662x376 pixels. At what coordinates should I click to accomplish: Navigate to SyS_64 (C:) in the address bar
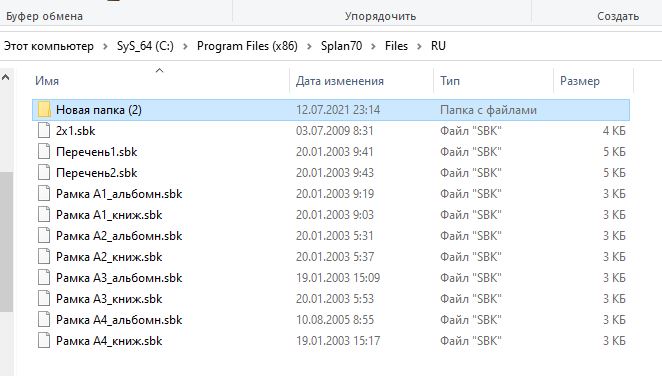point(145,46)
